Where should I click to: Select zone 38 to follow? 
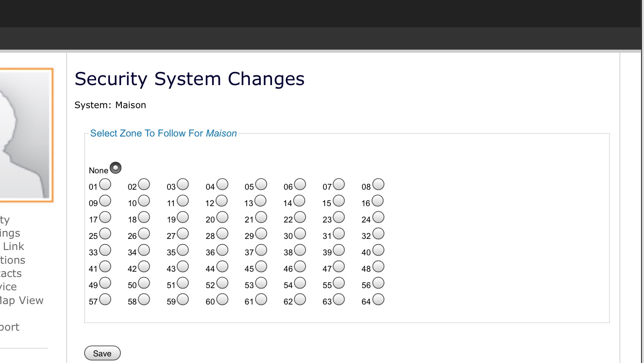(300, 250)
